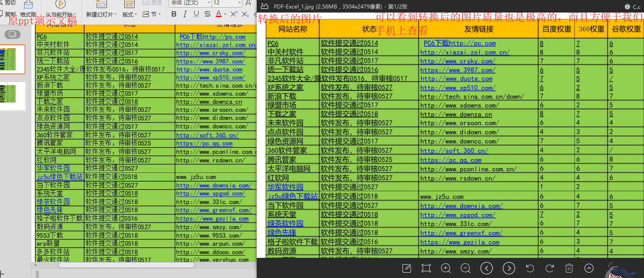Apply the red font color
This screenshot has width=644, height=278.
[218, 14]
